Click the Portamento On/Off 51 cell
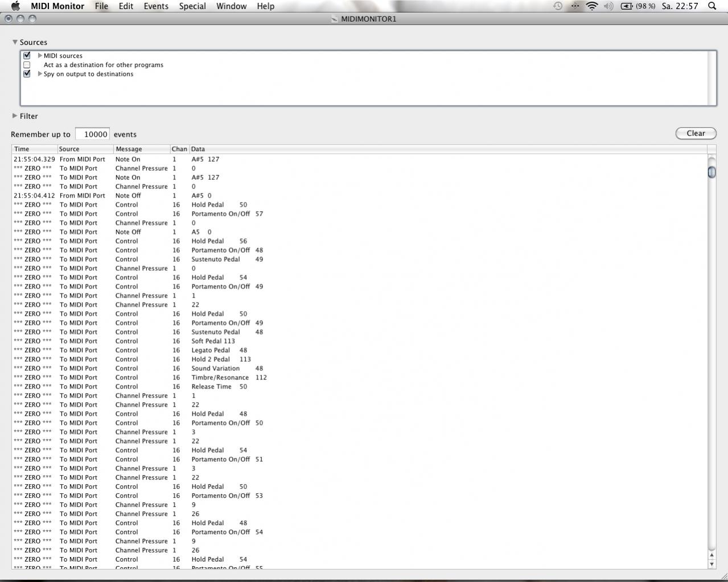Screen dimensions: 728x582 [227, 460]
